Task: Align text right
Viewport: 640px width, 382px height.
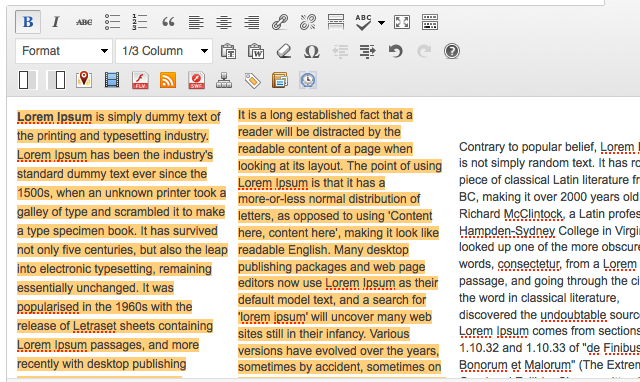Action: click(251, 22)
